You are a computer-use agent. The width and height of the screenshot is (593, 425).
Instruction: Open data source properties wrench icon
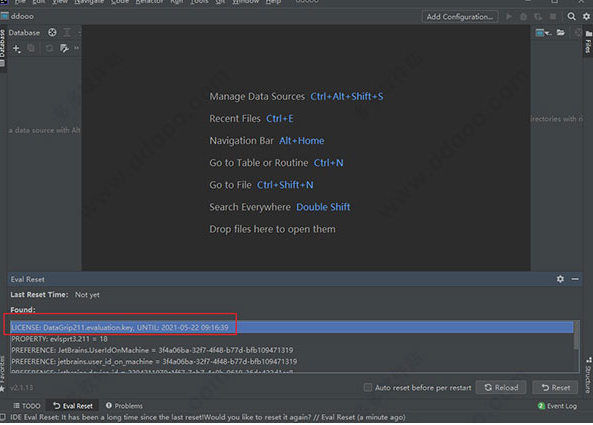pos(64,48)
